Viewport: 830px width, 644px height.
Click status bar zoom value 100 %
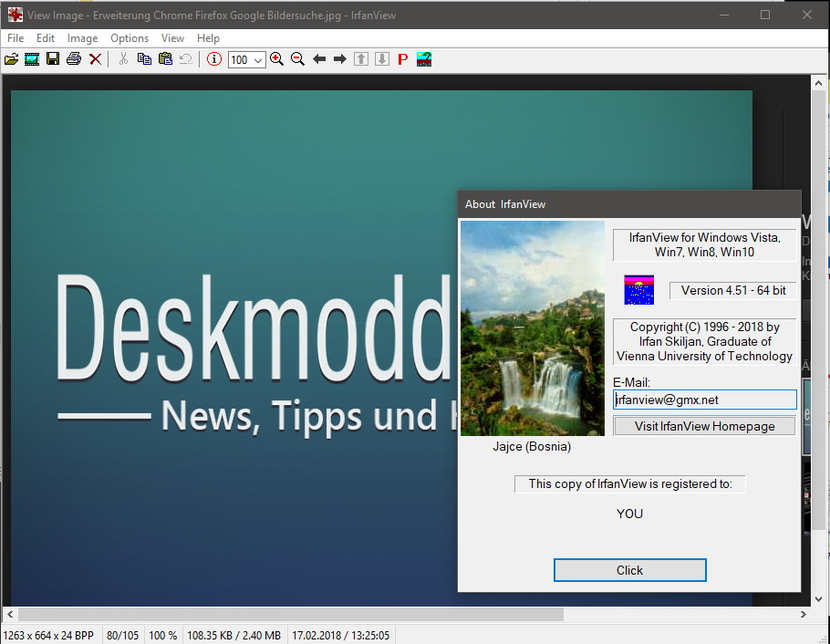pos(163,635)
